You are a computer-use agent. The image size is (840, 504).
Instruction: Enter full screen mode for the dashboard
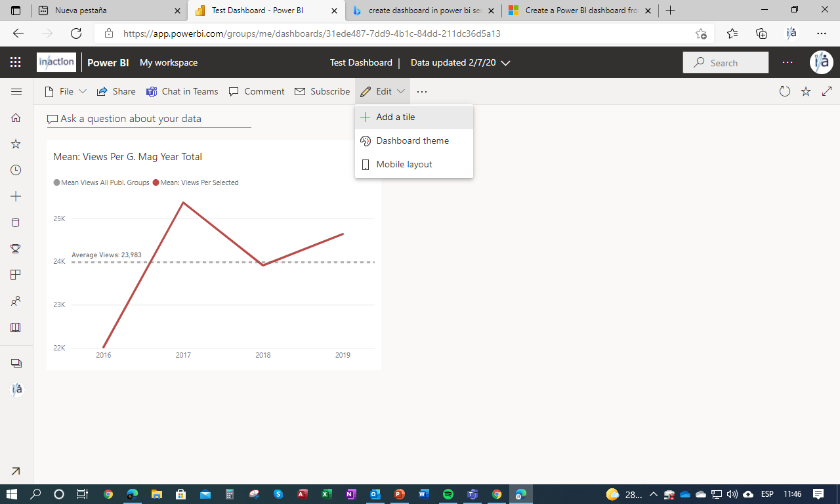pos(827,91)
